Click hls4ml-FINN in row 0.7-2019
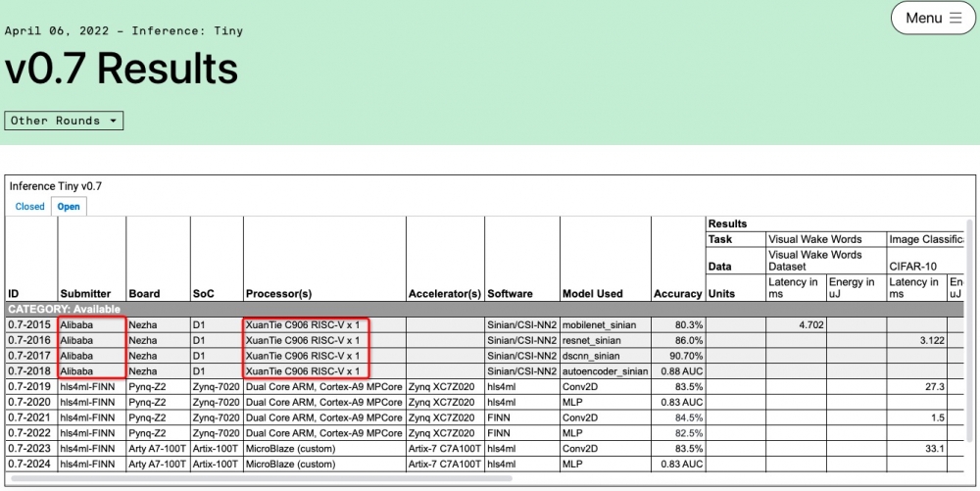 click(87, 387)
